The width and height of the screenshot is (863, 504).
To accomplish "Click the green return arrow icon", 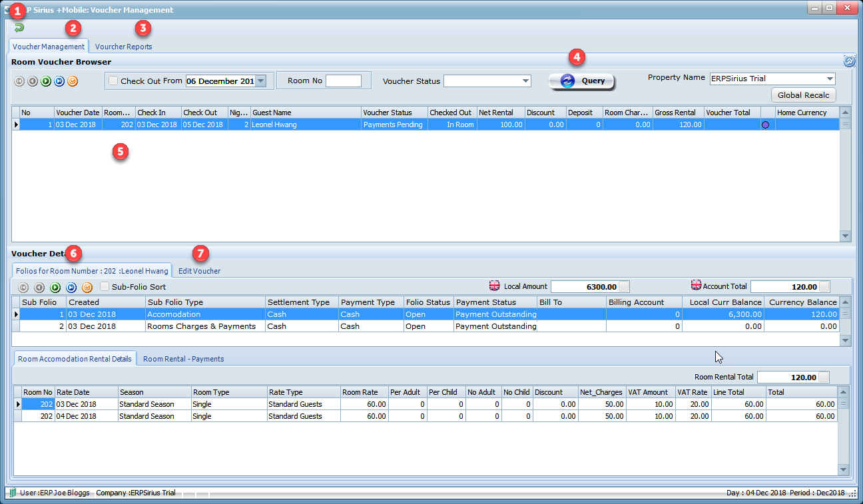I will point(19,27).
